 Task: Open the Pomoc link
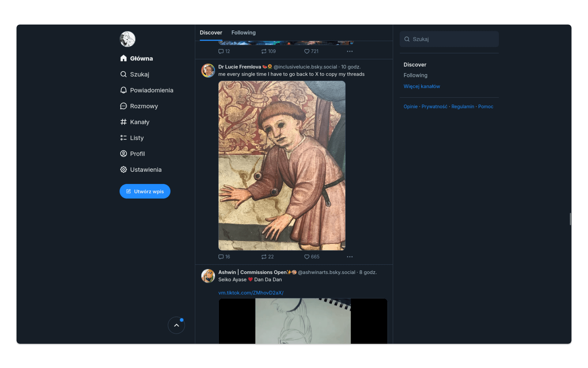pos(486,106)
